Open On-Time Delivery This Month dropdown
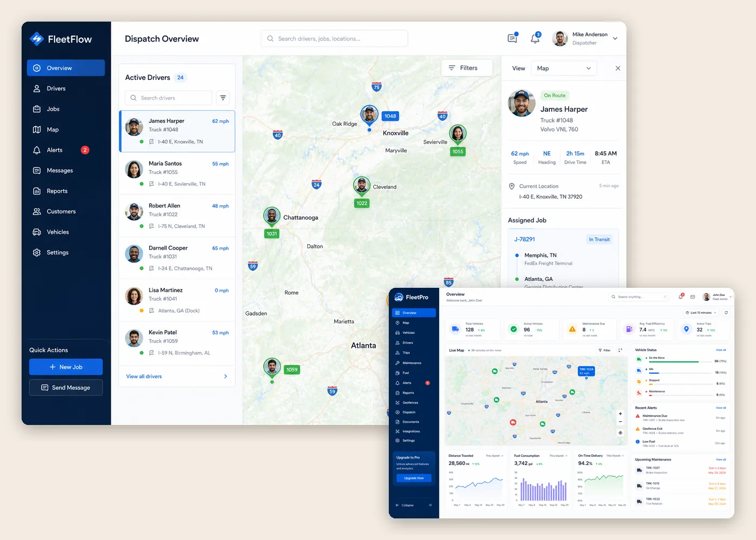The height and width of the screenshot is (540, 756). [x=615, y=456]
